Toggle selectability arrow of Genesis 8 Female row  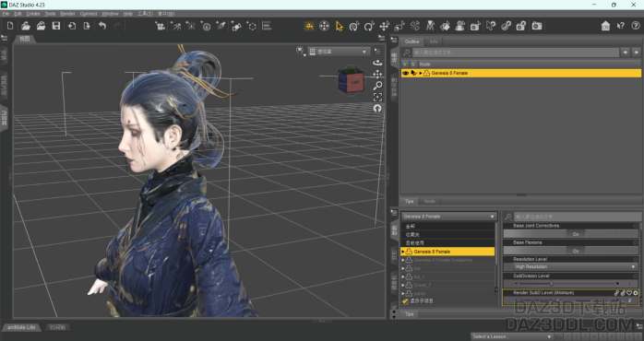pyautogui.click(x=413, y=73)
